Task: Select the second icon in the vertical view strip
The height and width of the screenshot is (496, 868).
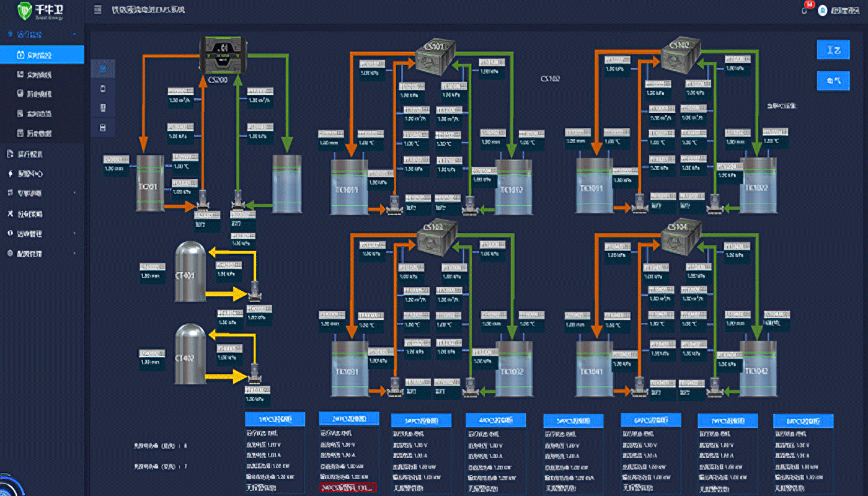Action: coord(103,89)
